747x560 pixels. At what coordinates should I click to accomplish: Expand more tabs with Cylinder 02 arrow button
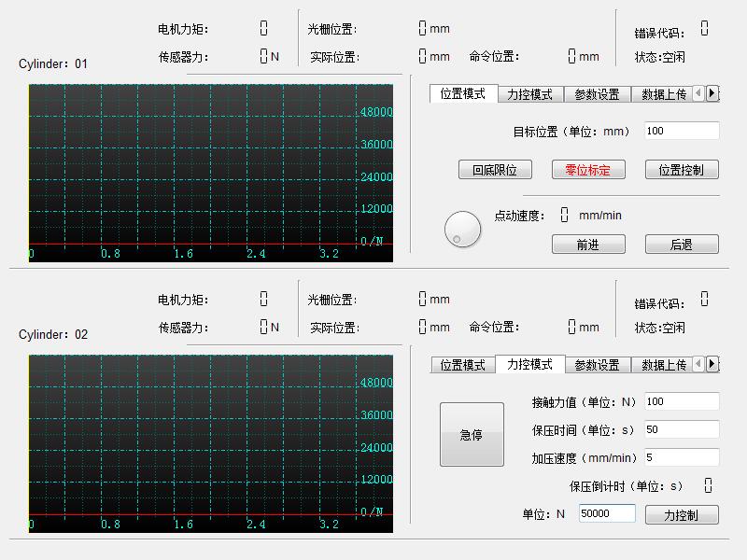coord(713,365)
